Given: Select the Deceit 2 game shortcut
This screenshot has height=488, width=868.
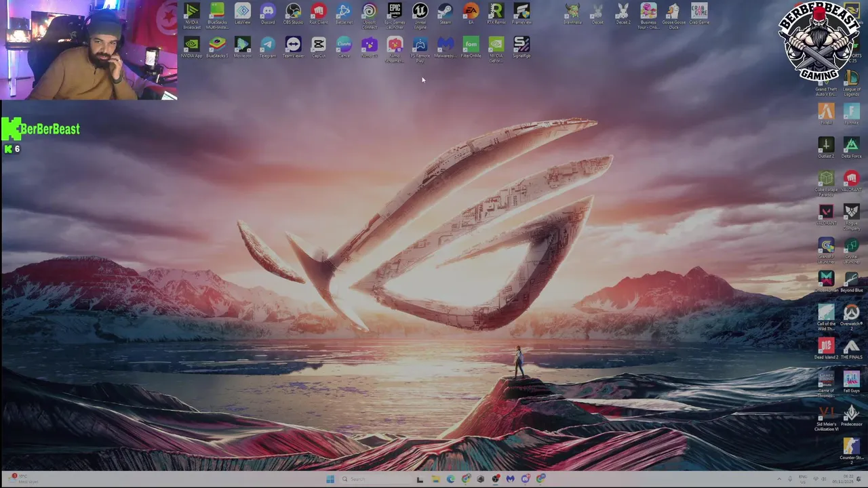Looking at the screenshot, I should pos(623,14).
